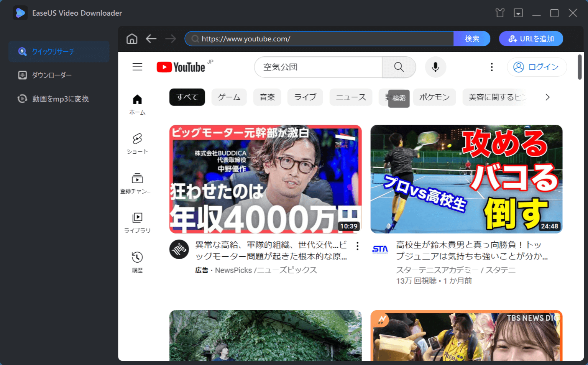The image size is (588, 365).
Task: Click the blue 検索 button beside the URL
Action: 472,39
